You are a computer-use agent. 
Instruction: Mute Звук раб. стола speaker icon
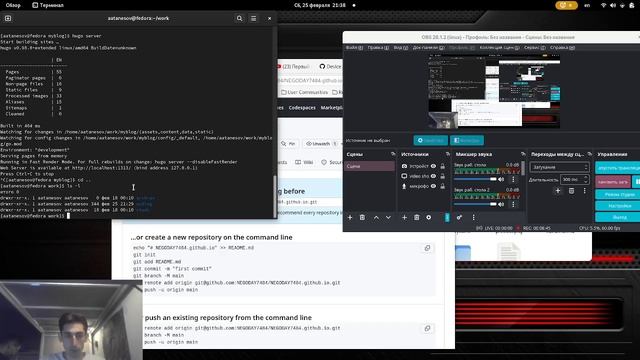501,179
